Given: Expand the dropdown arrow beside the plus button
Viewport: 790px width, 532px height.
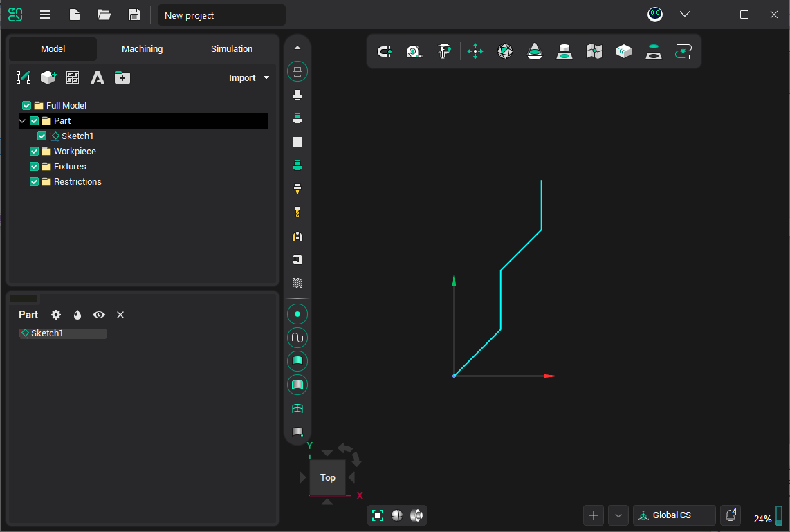Looking at the screenshot, I should point(618,515).
